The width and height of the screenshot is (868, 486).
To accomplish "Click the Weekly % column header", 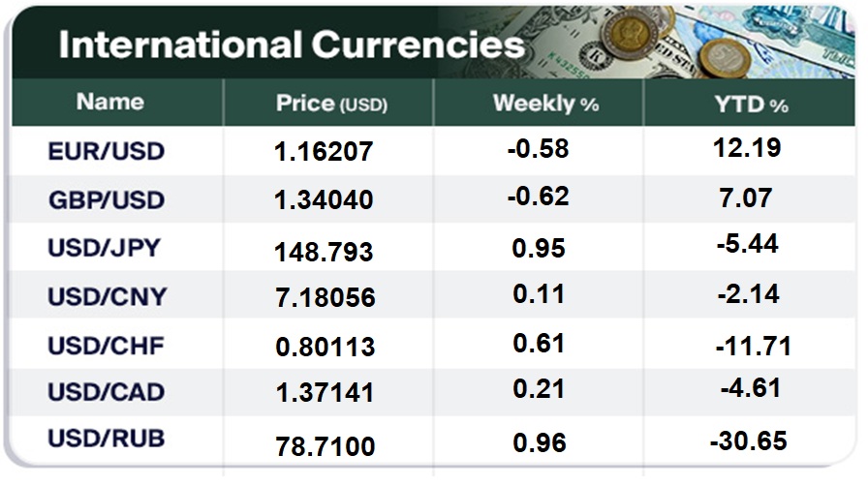I will click(545, 104).
